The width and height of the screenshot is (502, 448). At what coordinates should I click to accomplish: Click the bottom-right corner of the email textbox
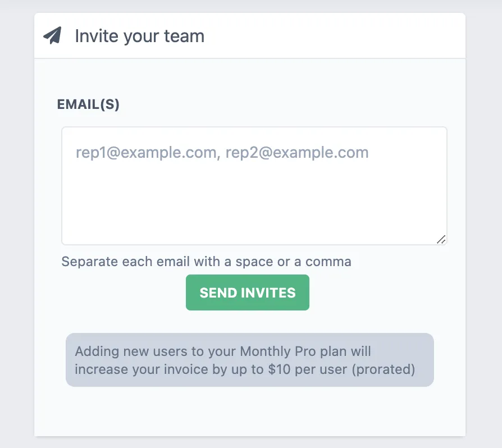click(x=441, y=240)
